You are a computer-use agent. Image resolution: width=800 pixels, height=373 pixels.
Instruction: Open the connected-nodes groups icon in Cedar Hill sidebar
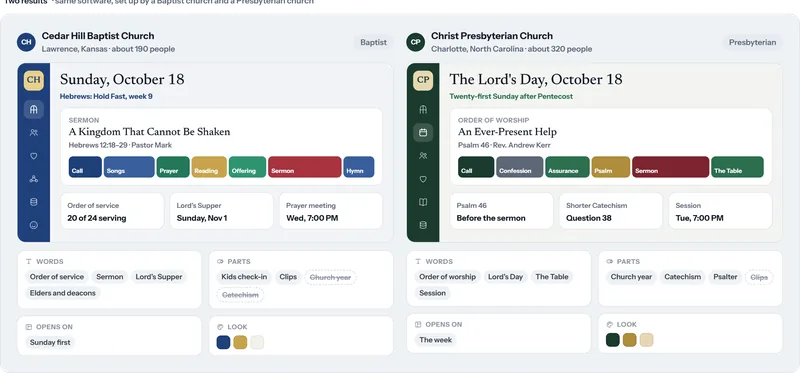point(34,179)
